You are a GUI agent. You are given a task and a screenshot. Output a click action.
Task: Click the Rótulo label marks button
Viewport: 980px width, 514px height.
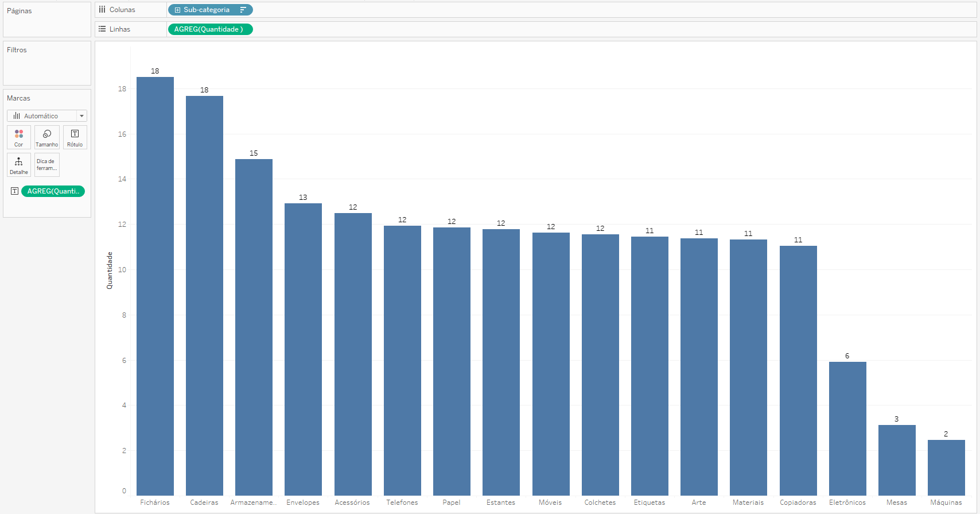pyautogui.click(x=75, y=137)
